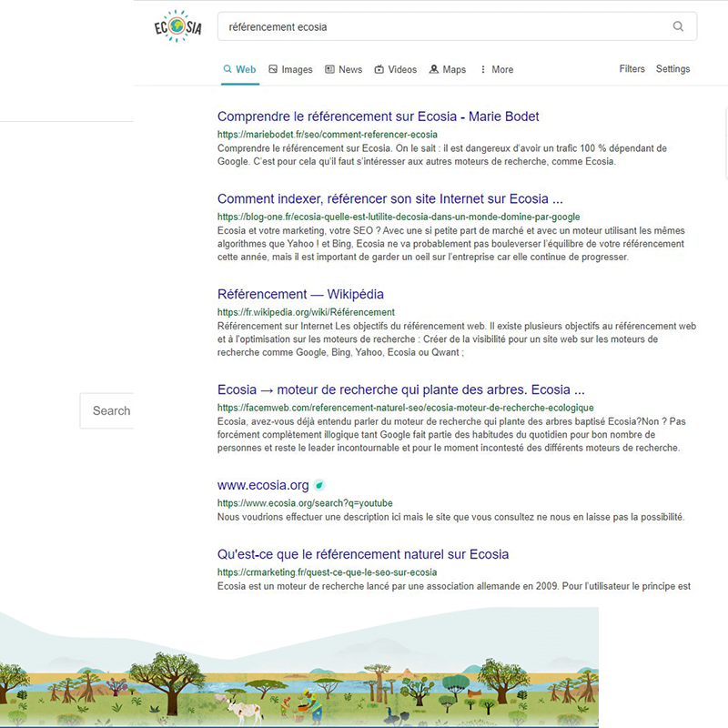This screenshot has width=728, height=728.
Task: Click the snippet starting 'Référencement sur Internet Les objectifs'
Action: (x=457, y=339)
